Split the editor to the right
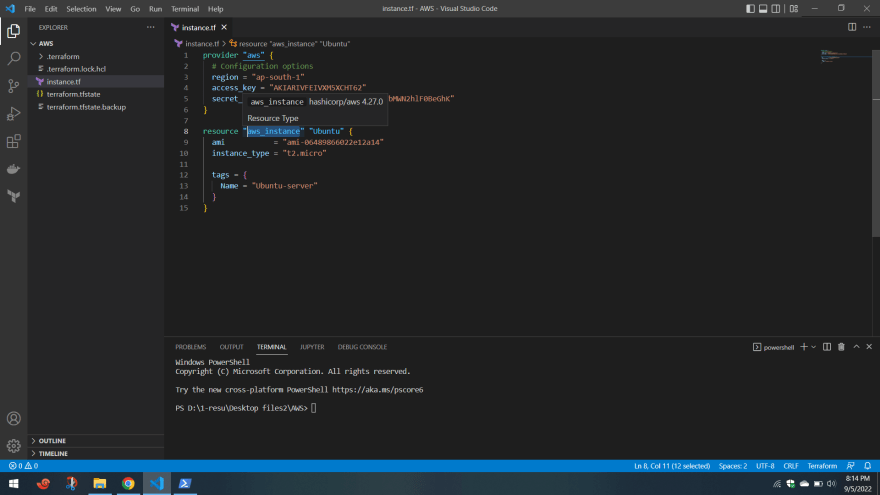 pos(852,27)
